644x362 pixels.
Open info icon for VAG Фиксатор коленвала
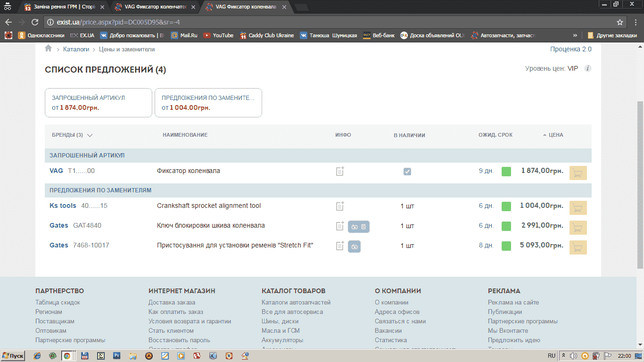pyautogui.click(x=340, y=171)
